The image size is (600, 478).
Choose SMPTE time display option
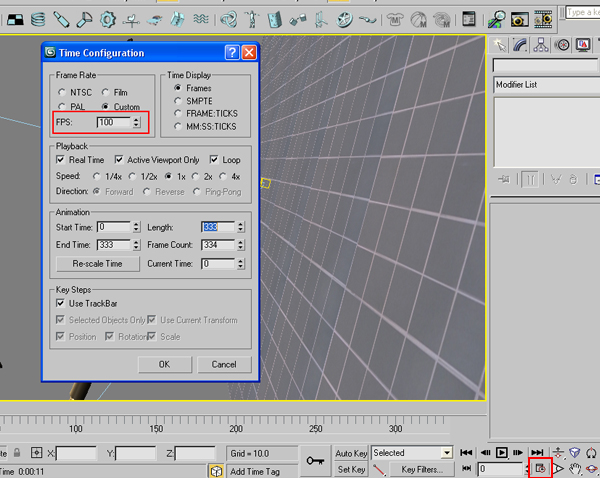pyautogui.click(x=178, y=101)
